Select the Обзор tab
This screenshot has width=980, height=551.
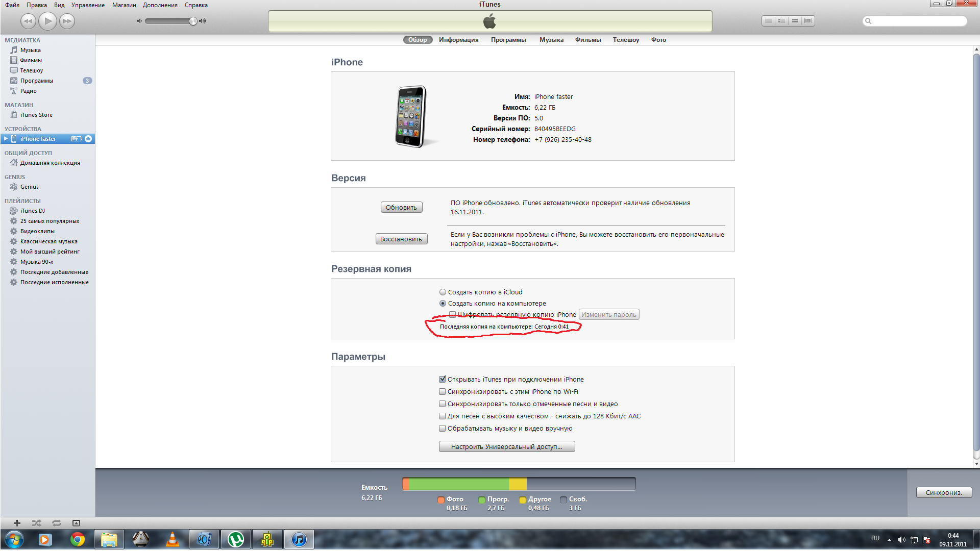click(418, 40)
